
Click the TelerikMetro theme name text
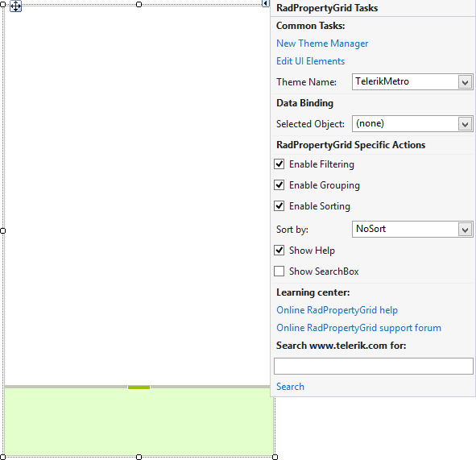click(383, 81)
